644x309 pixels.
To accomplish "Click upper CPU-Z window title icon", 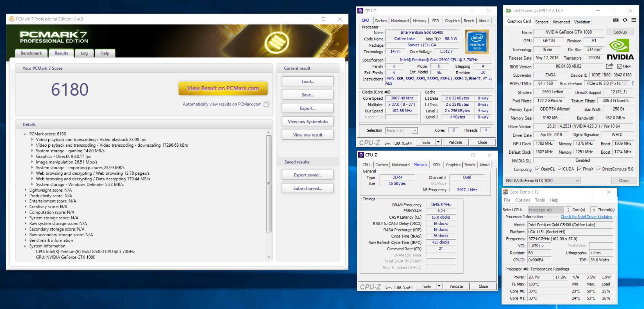I will tap(360, 11).
